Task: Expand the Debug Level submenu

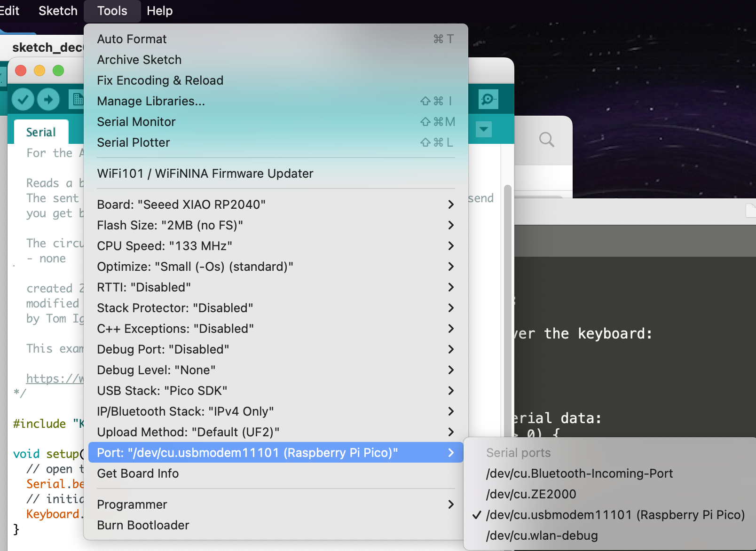Action: point(276,370)
